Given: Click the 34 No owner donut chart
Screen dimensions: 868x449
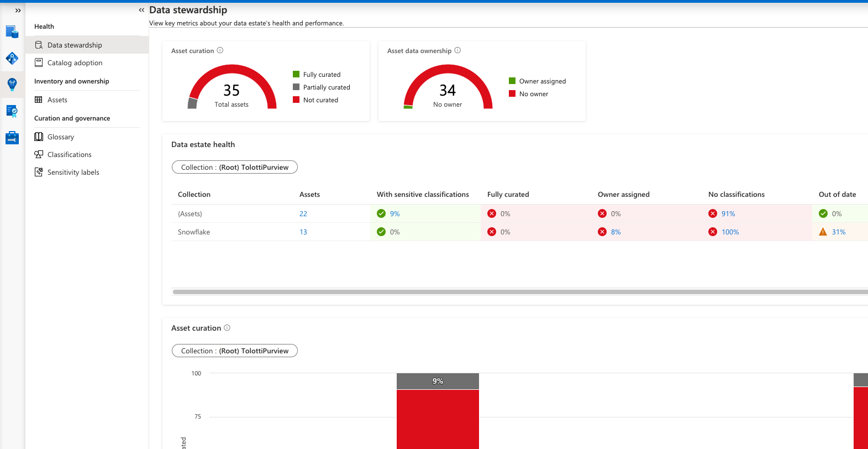Looking at the screenshot, I should click(448, 87).
